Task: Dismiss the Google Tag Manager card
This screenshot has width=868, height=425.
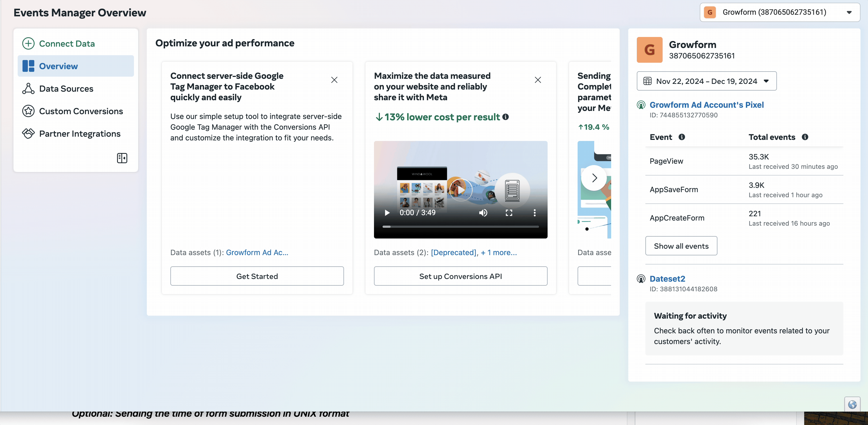Action: coord(334,80)
